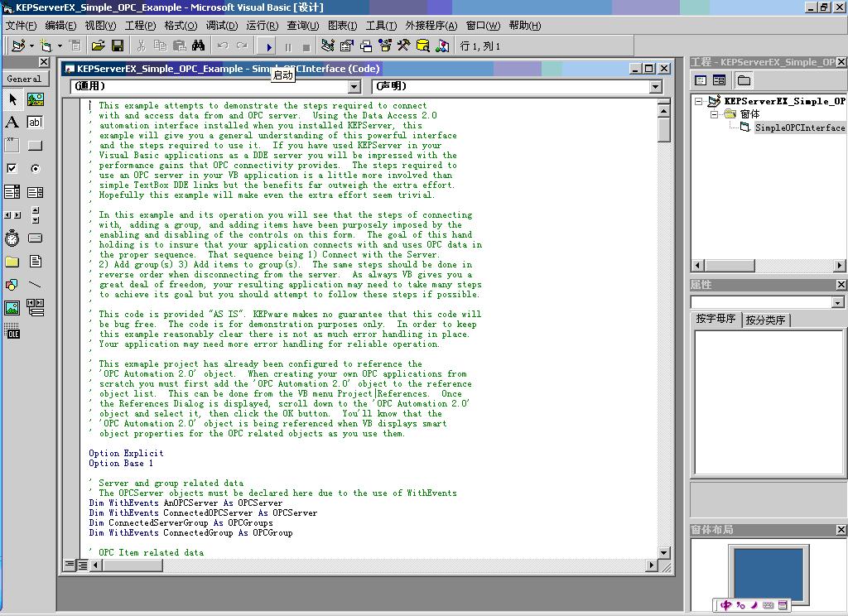Toggle folders view in project panel
Viewport: 848px width, 616px height.
(x=744, y=80)
